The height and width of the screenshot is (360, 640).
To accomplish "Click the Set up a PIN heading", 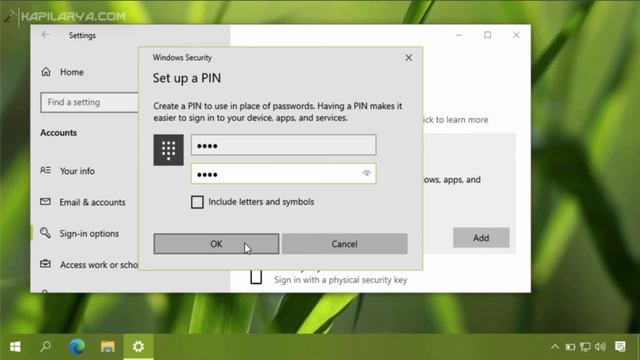I will click(187, 78).
